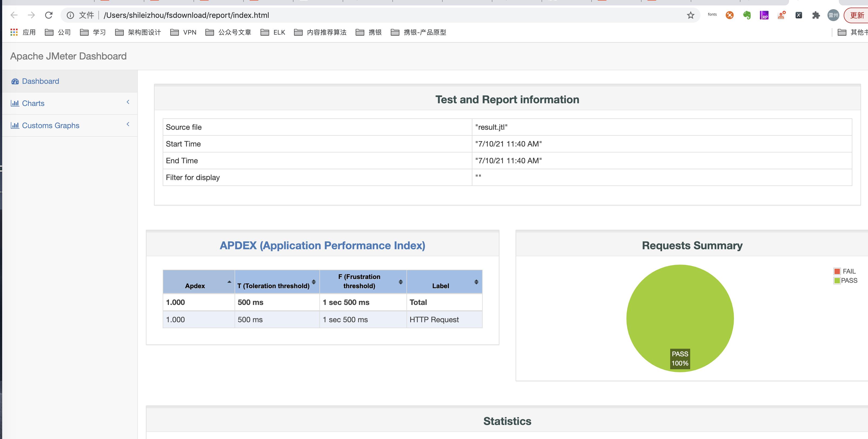Click the 更新 update button
The width and height of the screenshot is (868, 439).
856,15
